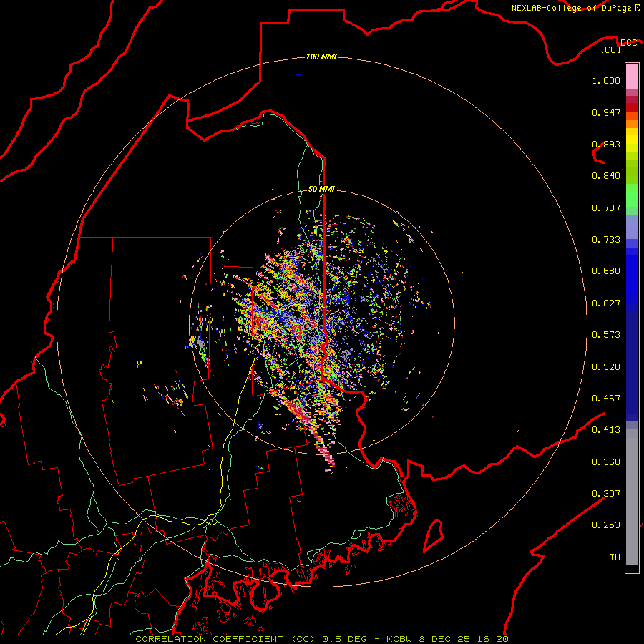
Task: Click the TH threshold label
Action: [x=615, y=557]
